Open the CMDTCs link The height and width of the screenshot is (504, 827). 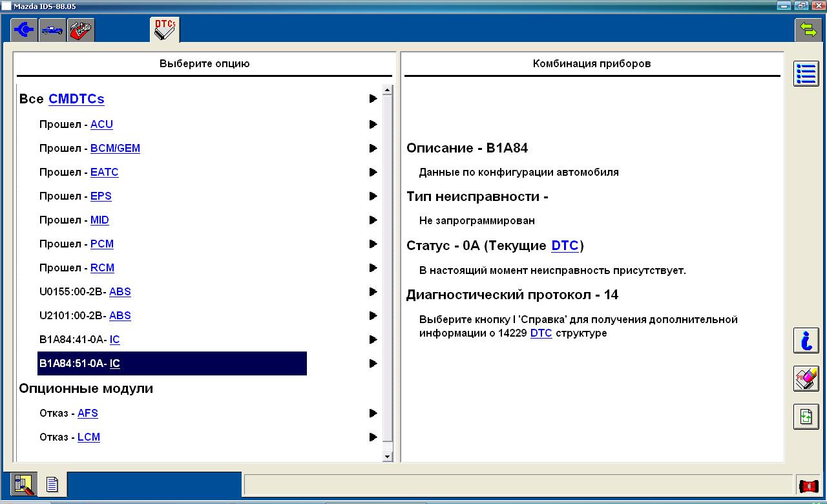[x=76, y=99]
